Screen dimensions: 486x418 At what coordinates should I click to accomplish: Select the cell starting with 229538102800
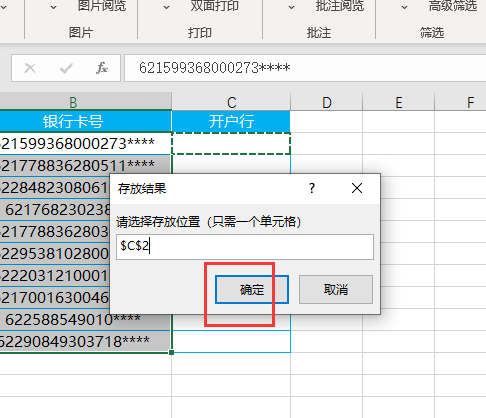pyautogui.click(x=55, y=254)
